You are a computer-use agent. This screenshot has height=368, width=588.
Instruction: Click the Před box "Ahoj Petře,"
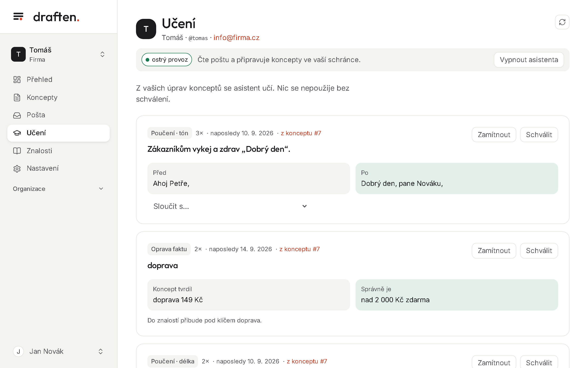(x=249, y=178)
